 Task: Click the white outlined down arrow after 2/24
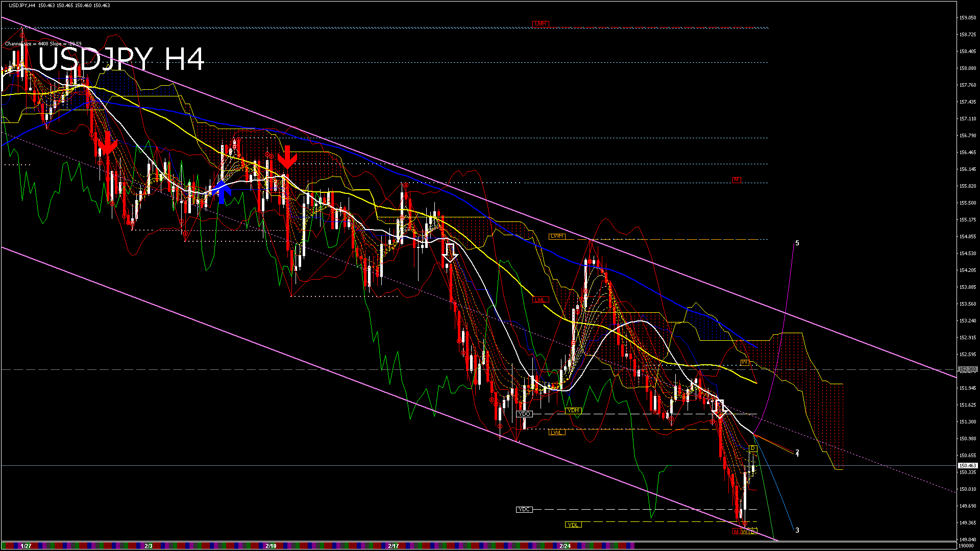pos(720,409)
